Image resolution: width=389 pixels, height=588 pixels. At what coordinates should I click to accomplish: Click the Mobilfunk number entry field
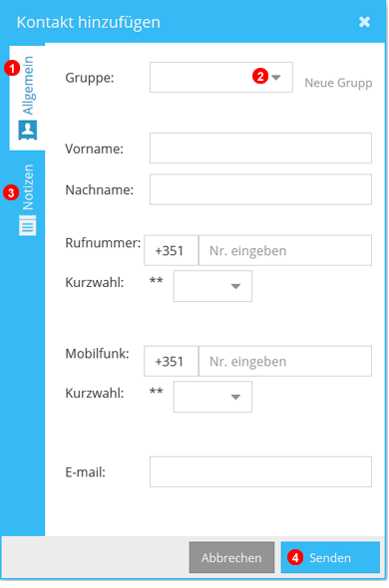pos(285,361)
